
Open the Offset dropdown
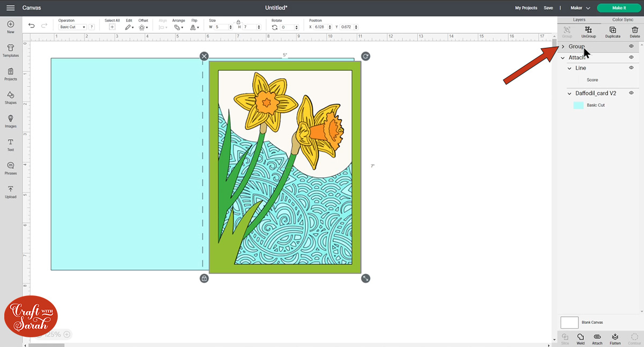(x=143, y=27)
